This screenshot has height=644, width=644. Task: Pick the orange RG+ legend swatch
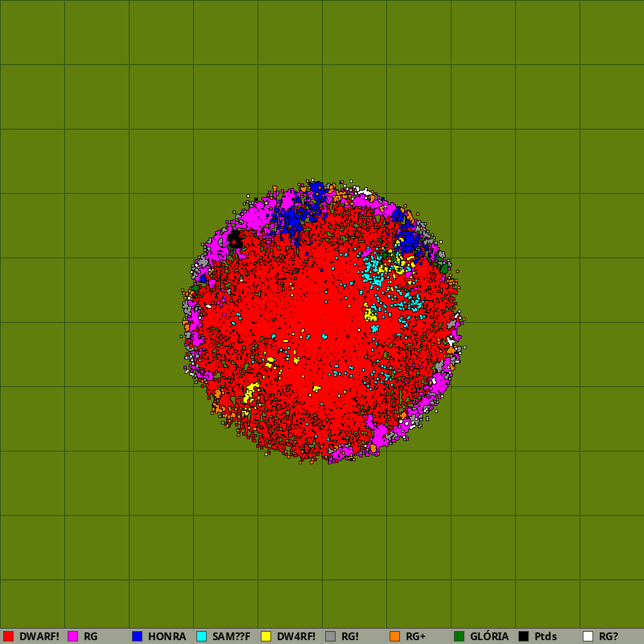tap(395, 636)
